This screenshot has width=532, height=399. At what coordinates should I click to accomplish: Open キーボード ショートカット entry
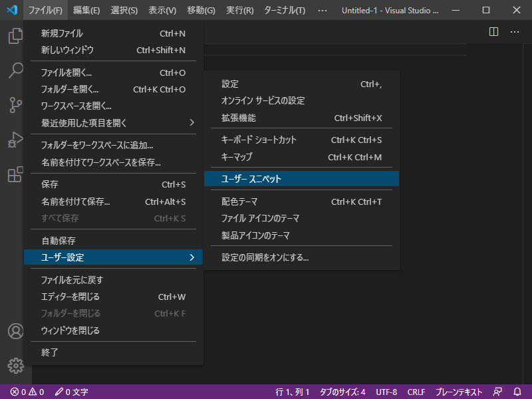click(301, 140)
